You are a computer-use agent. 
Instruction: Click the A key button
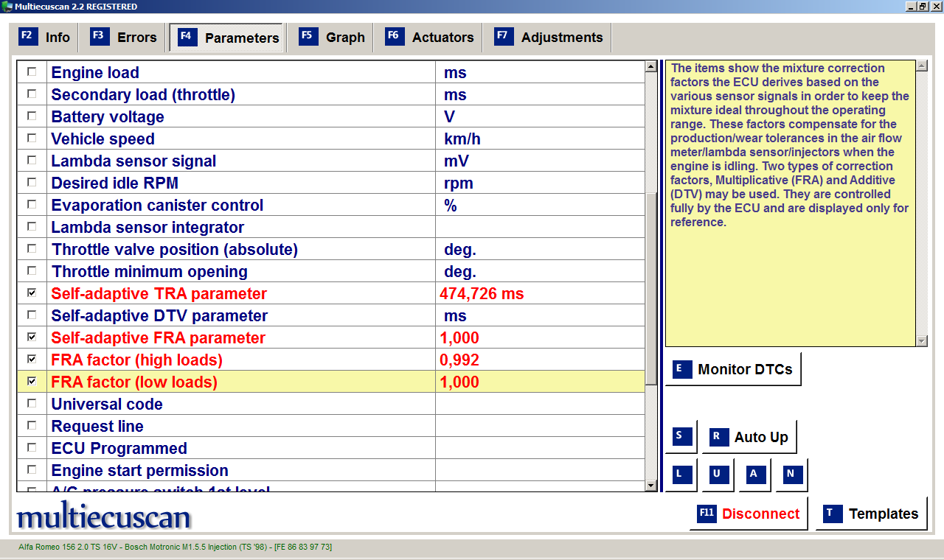[753, 475]
